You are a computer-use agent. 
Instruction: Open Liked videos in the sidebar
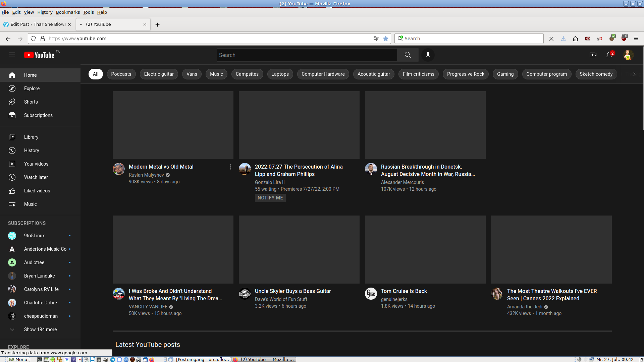pos(40,191)
